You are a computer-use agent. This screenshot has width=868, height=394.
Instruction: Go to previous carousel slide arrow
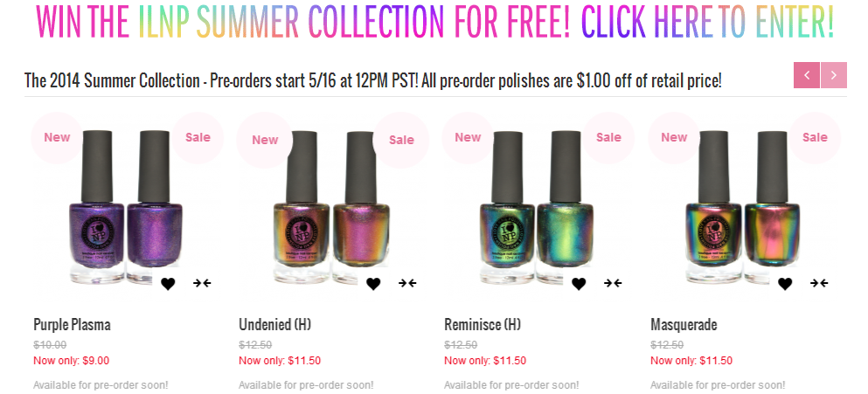[807, 75]
